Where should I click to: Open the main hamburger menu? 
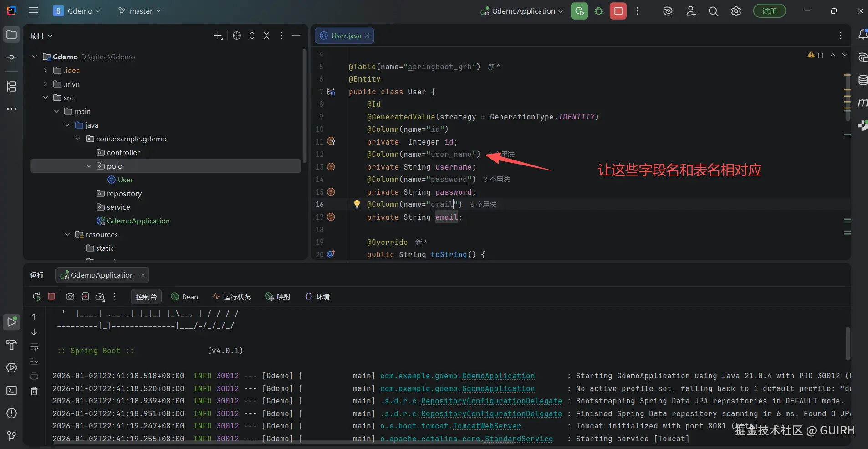(x=33, y=11)
